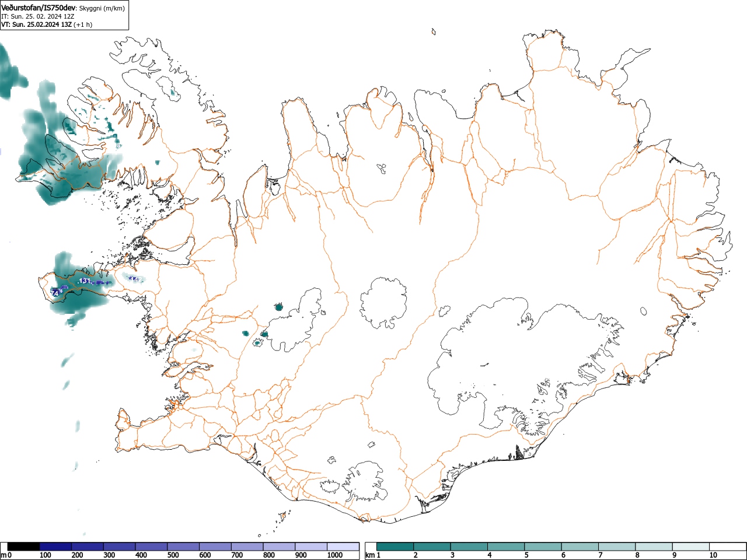The width and height of the screenshot is (747, 560).
Task: Click the 'km' unit label of the legend
Action: click(x=369, y=555)
